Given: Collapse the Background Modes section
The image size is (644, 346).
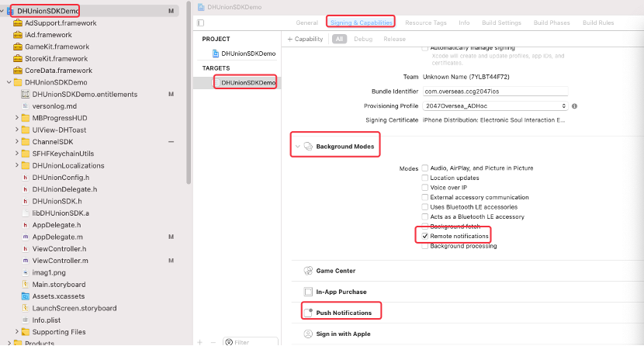Looking at the screenshot, I should click(x=296, y=146).
